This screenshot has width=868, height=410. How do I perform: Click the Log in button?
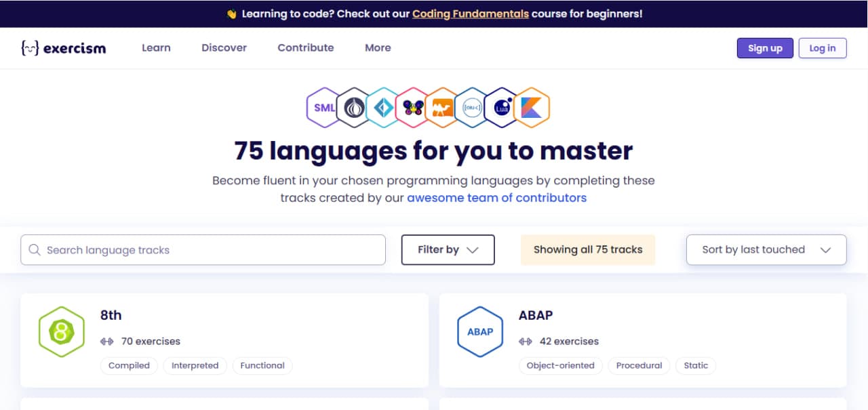(823, 48)
